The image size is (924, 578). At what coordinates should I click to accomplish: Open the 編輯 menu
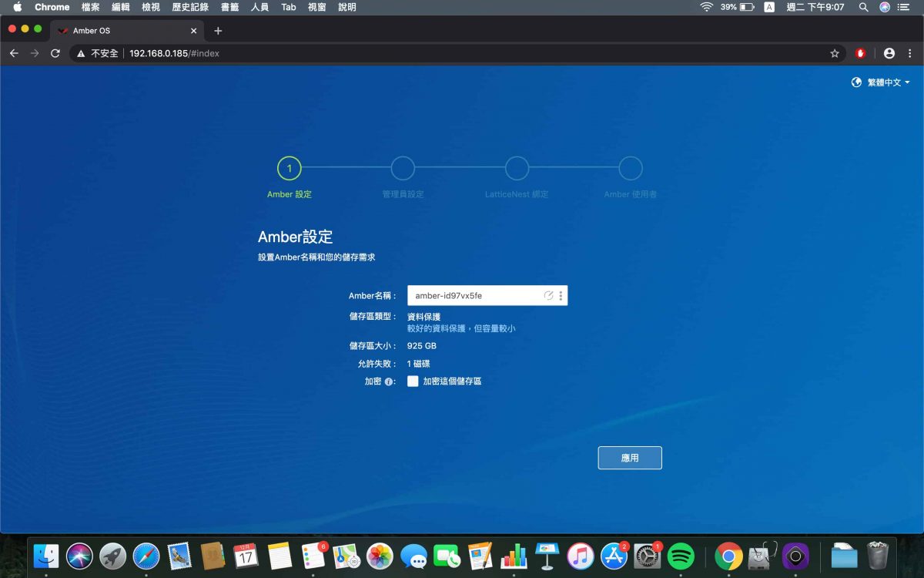coord(121,7)
